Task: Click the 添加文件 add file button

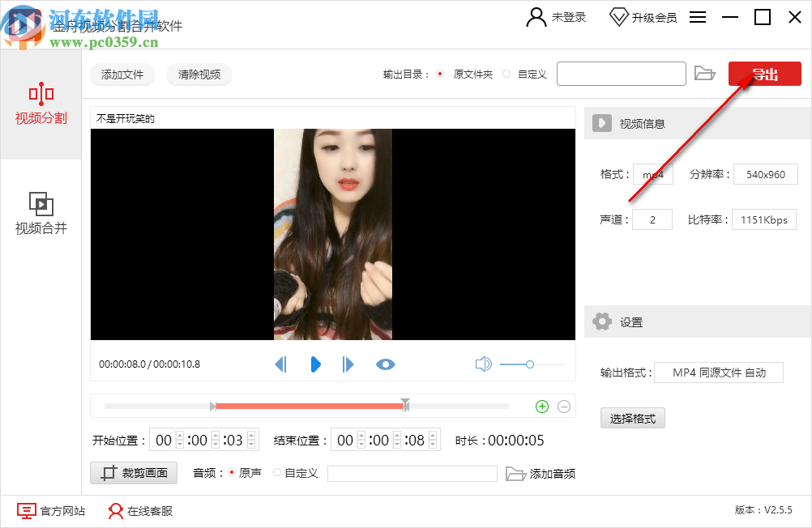Action: pyautogui.click(x=122, y=74)
